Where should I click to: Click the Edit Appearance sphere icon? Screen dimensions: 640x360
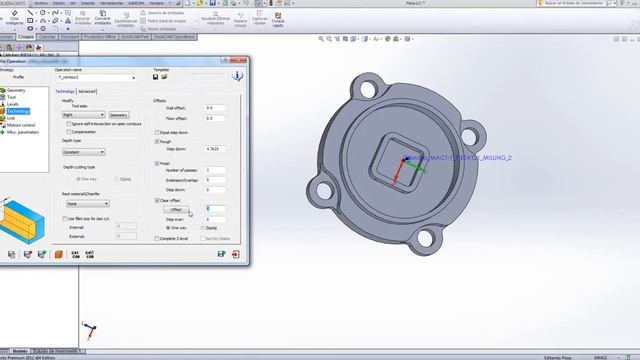387,39
